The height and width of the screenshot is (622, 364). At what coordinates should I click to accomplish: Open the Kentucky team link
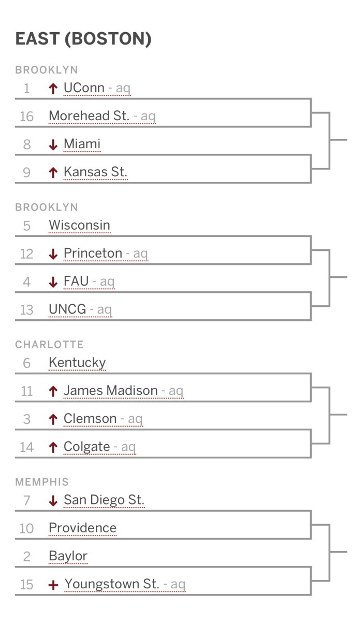pos(77,363)
